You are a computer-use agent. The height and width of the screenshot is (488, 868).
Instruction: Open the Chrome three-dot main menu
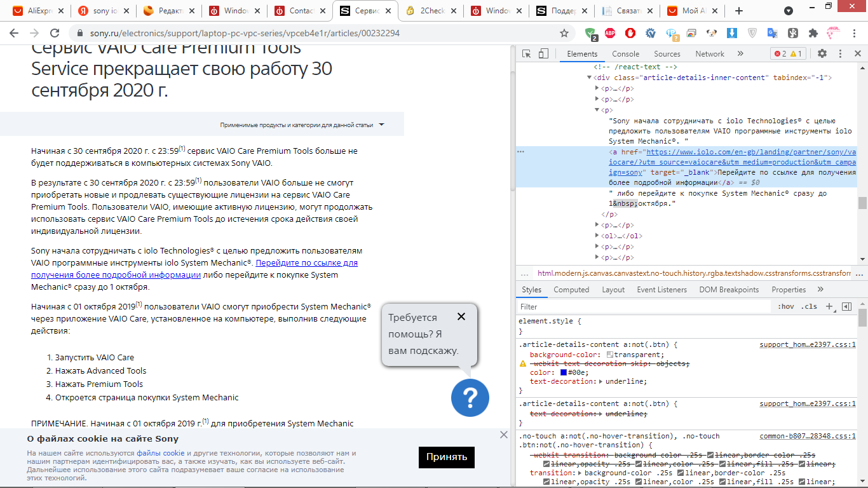click(x=854, y=33)
